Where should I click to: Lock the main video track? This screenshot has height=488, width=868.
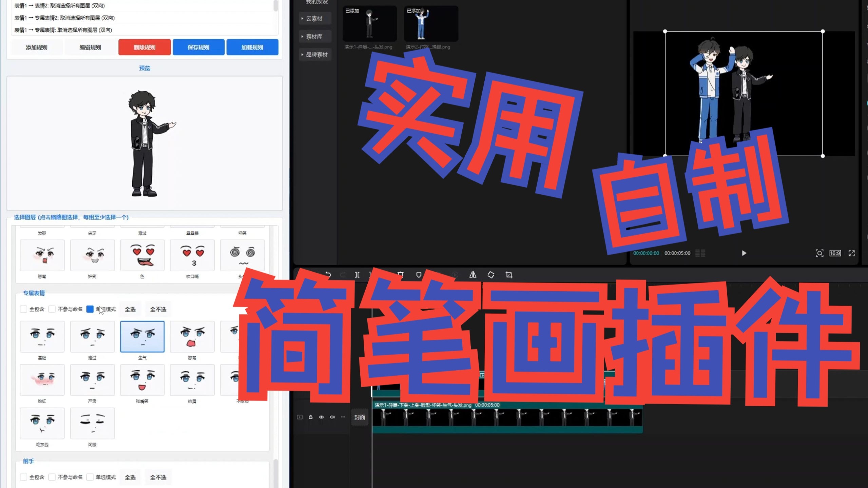pos(310,417)
